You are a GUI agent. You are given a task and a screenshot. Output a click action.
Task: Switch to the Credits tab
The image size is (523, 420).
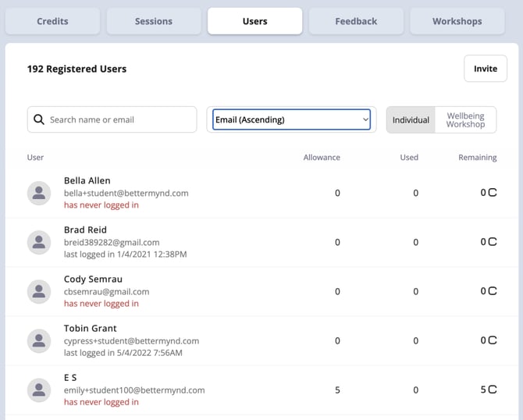pyautogui.click(x=52, y=21)
